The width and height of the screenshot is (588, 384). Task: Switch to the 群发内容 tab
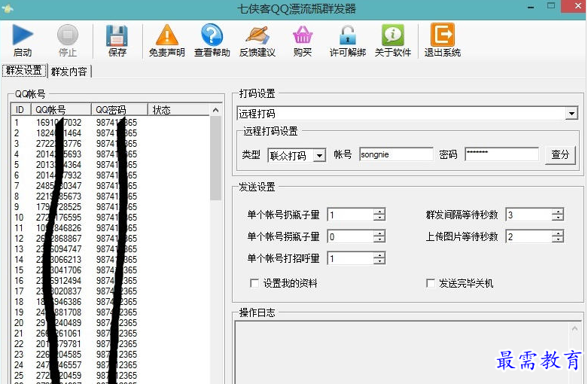coord(69,72)
